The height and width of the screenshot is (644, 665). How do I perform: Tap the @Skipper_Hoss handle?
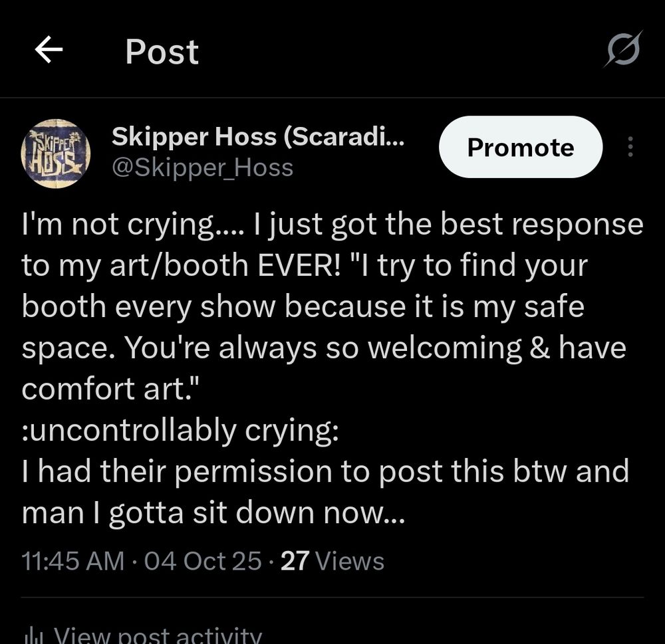tap(202, 168)
